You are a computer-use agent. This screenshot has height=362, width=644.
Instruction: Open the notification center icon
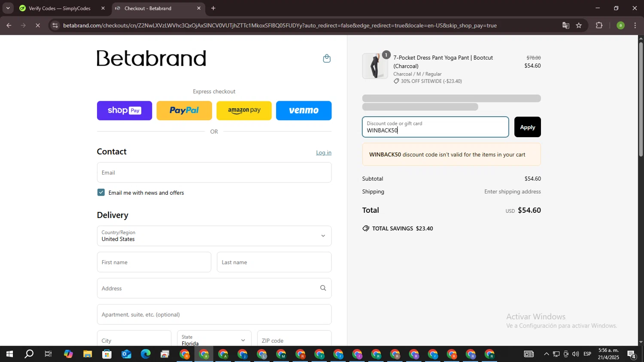pyautogui.click(x=632, y=354)
